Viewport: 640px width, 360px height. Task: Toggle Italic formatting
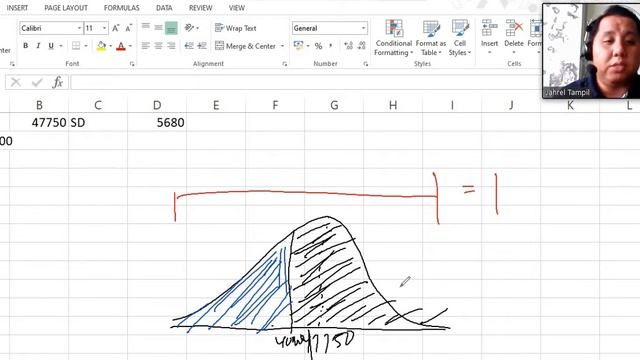pos(38,46)
